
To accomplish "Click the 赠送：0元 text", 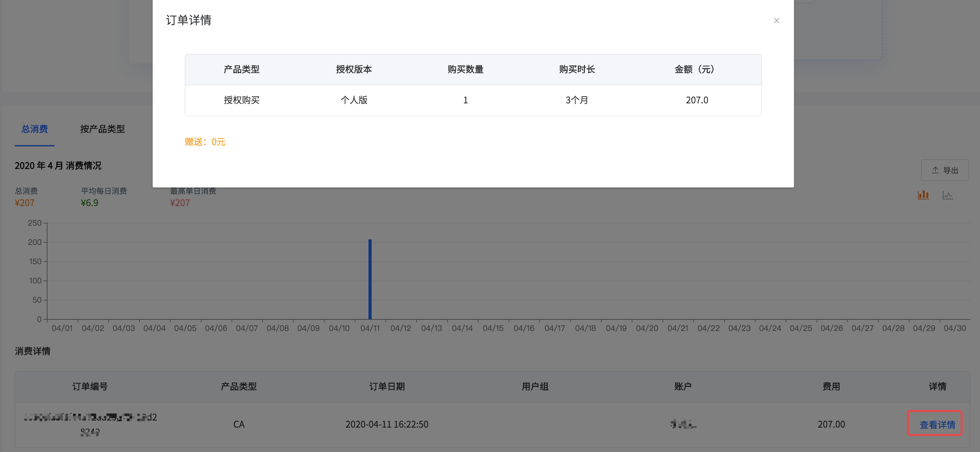I will point(205,142).
